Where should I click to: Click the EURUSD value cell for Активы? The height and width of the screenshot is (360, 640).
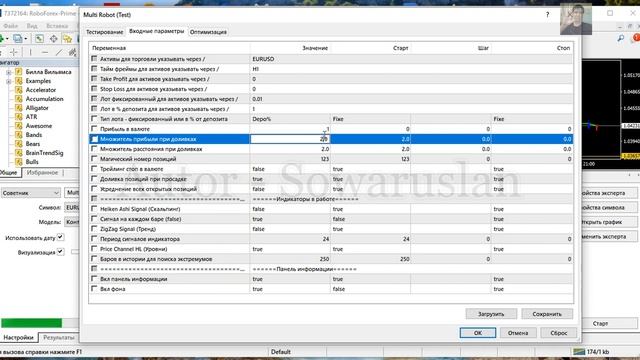(x=263, y=59)
